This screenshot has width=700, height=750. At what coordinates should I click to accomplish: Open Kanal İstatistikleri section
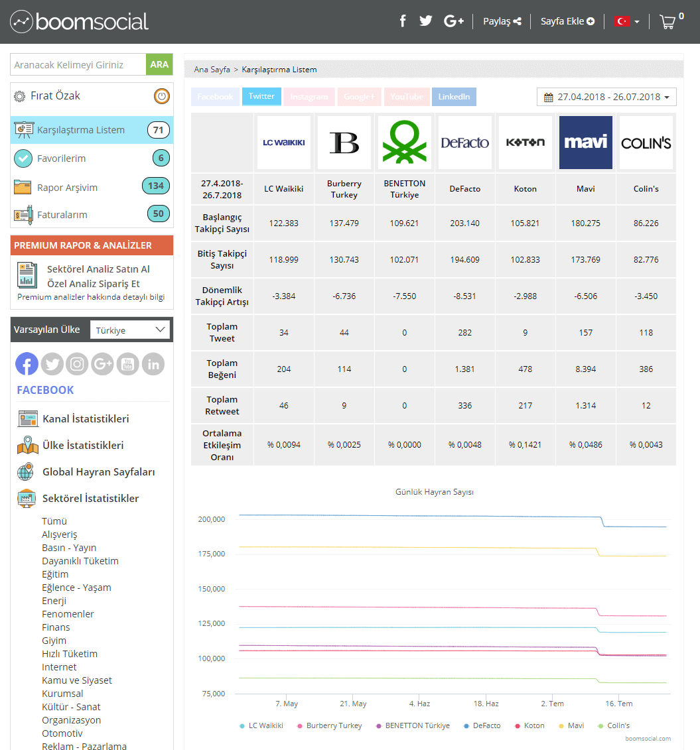click(86, 419)
